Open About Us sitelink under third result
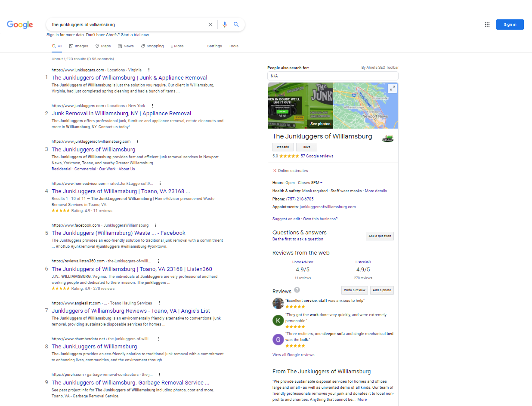The height and width of the screenshot is (406, 532). pos(127,169)
